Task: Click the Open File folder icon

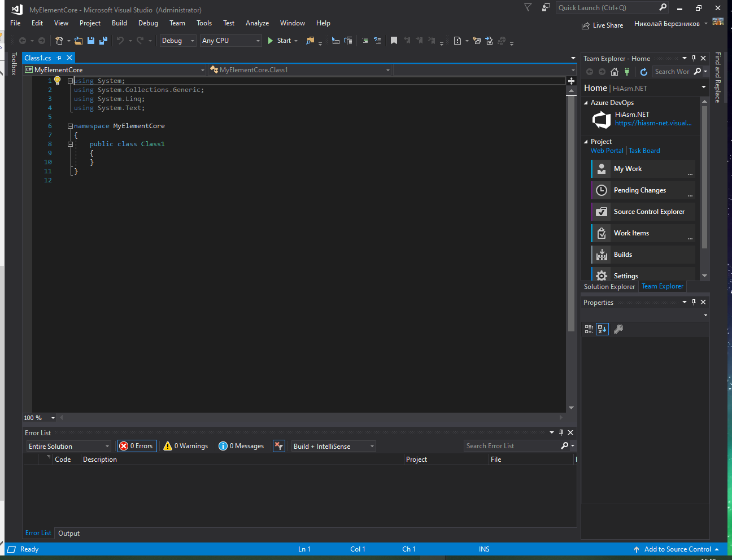Action: pyautogui.click(x=79, y=41)
